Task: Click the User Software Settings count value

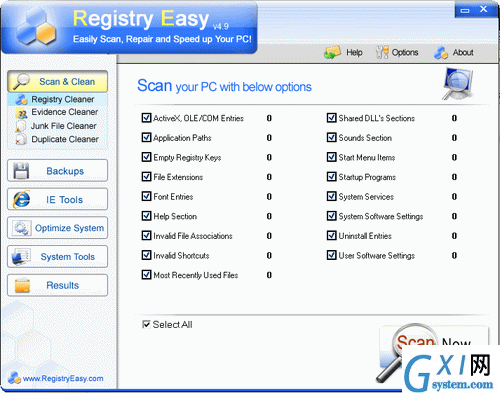Action: tap(454, 255)
